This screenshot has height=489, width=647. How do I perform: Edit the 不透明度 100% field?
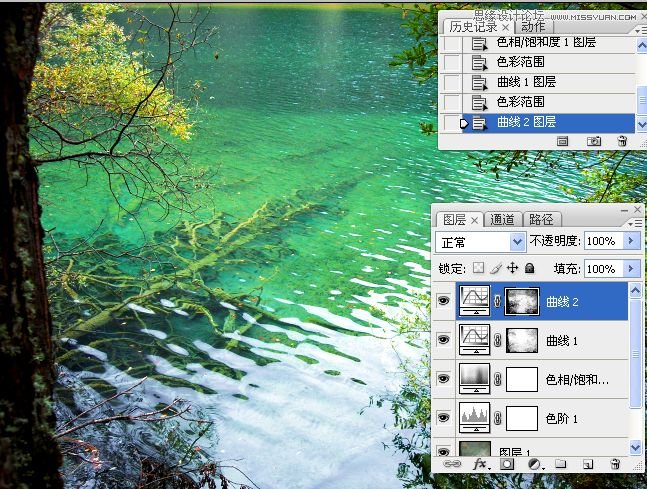coord(603,241)
